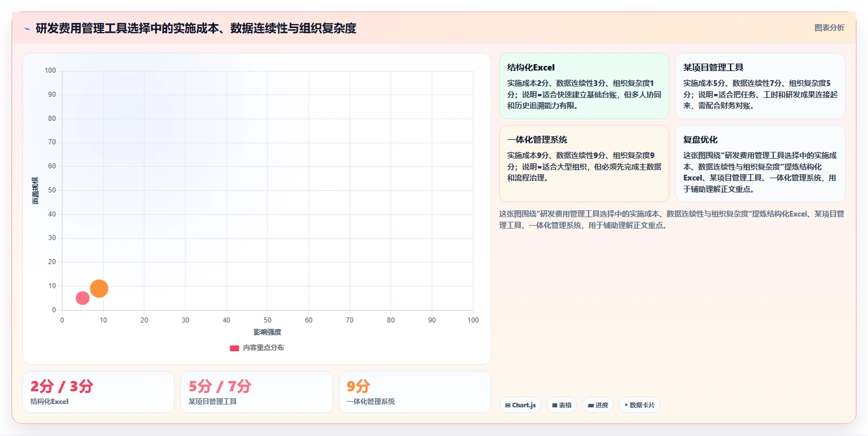This screenshot has width=868, height=436.
Task: Click the lightning icon beside the title
Action: pyautogui.click(x=27, y=29)
